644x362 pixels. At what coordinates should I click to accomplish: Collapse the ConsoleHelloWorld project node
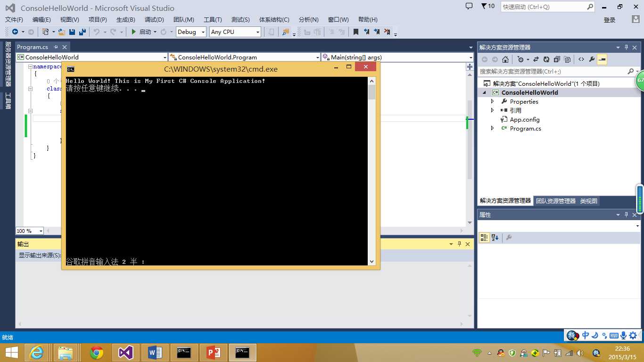pos(484,92)
